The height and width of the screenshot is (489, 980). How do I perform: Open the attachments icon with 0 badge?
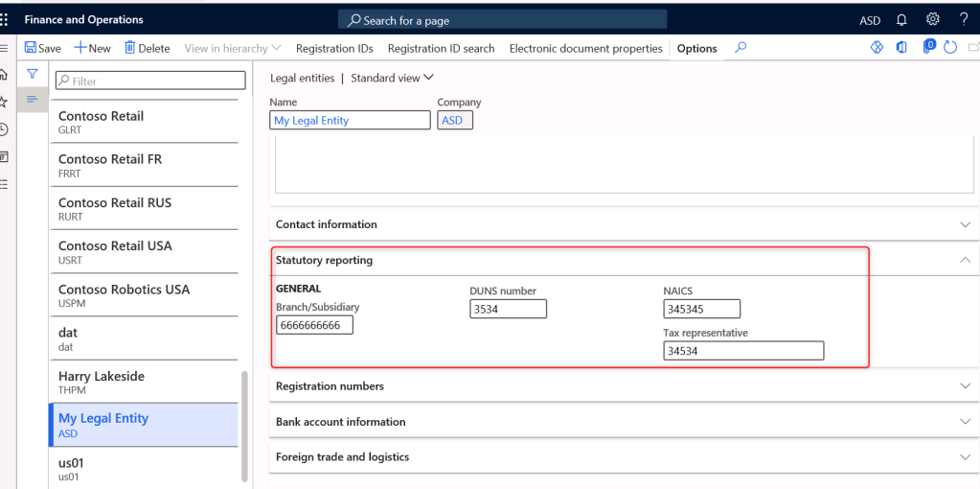click(x=928, y=48)
